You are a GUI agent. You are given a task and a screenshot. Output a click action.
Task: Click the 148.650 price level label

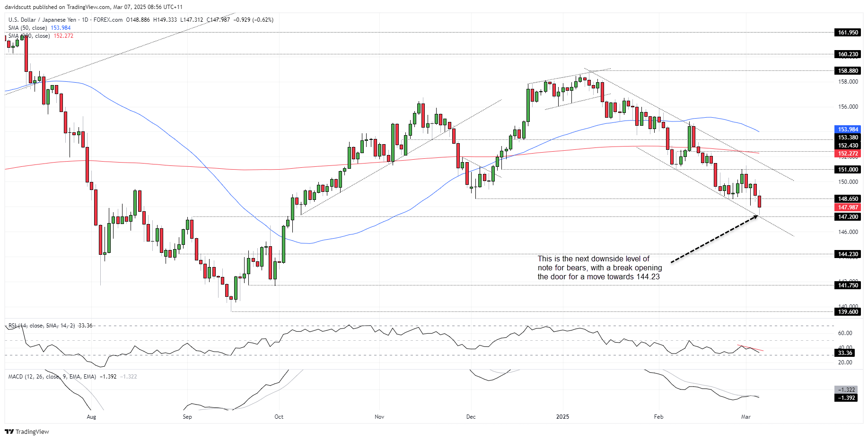click(x=848, y=199)
